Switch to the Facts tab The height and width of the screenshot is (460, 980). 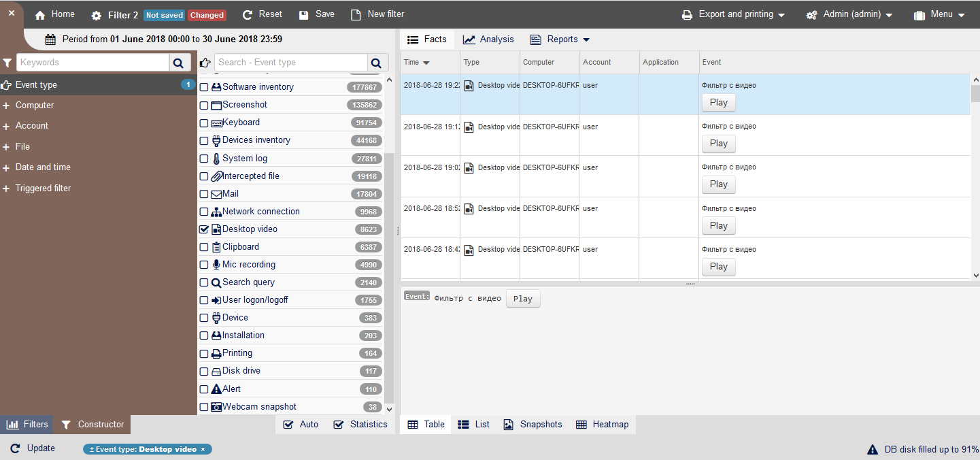pos(427,39)
